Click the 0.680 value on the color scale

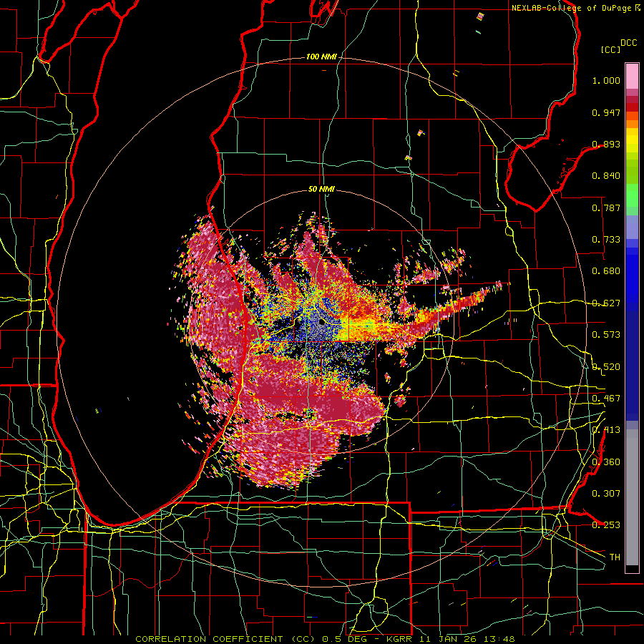tap(606, 271)
